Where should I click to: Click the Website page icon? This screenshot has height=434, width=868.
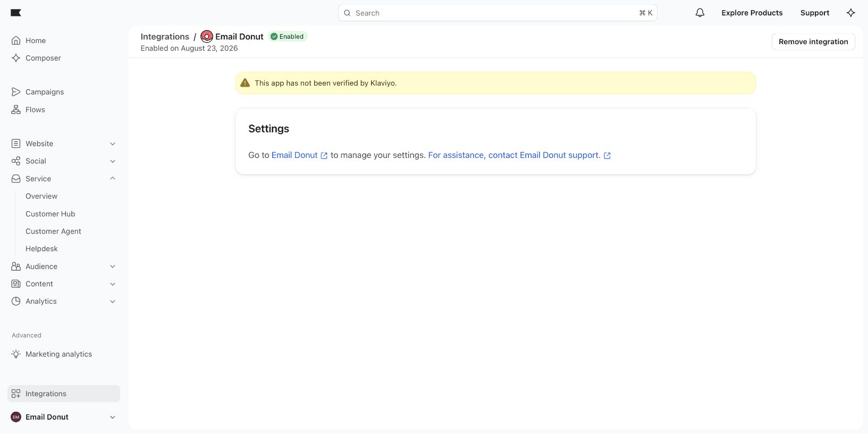[16, 144]
